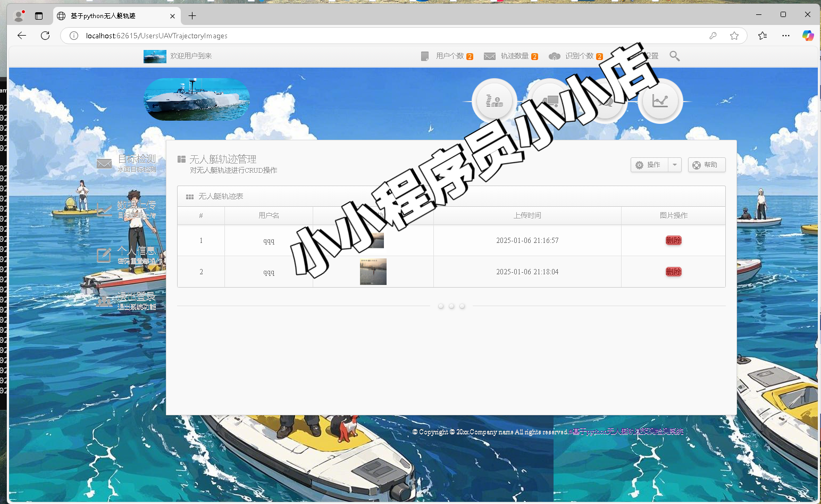Bookmark this page with the star icon

click(734, 36)
